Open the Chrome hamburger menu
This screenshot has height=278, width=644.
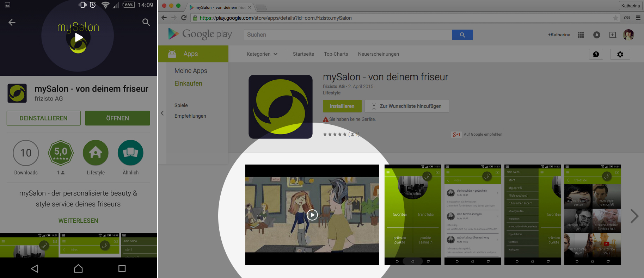(x=638, y=18)
